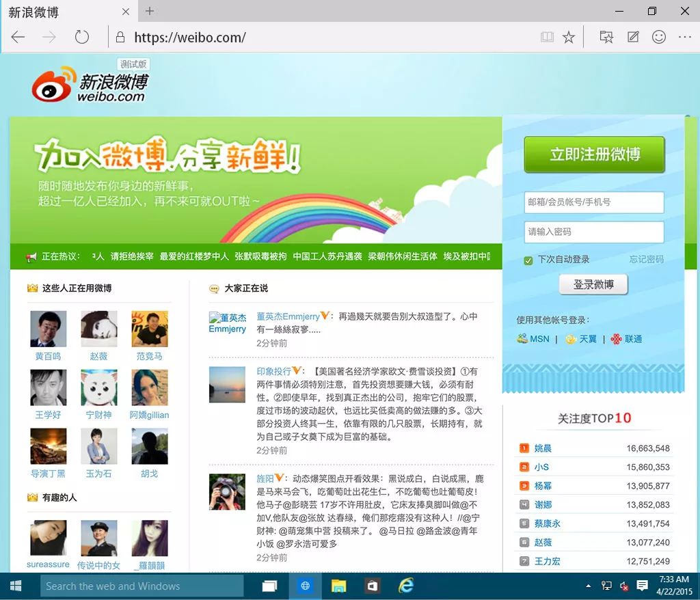Open 杨幂 in the TOP10 list
Image resolution: width=700 pixels, height=600 pixels.
point(543,486)
